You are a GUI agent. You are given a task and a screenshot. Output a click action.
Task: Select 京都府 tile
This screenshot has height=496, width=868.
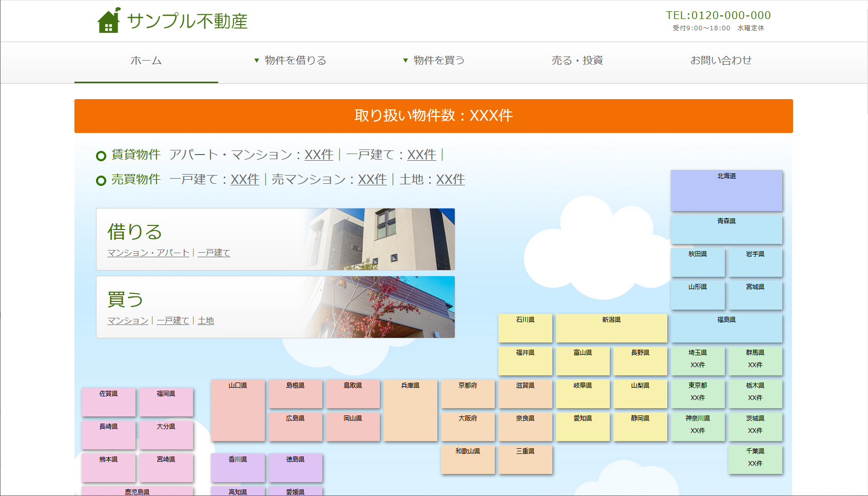[x=468, y=394]
